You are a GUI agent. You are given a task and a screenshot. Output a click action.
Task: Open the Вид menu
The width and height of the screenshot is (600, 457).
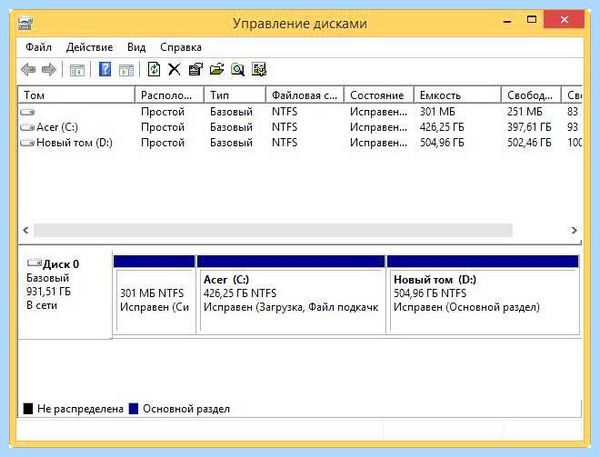coord(136,47)
